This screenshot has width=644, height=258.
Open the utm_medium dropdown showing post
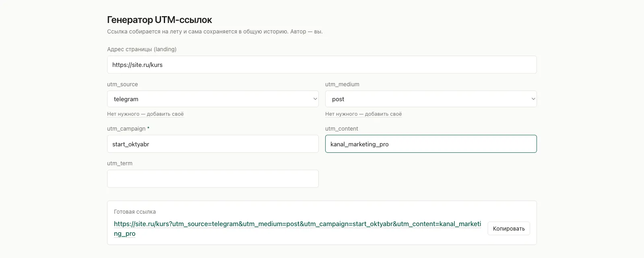point(431,99)
